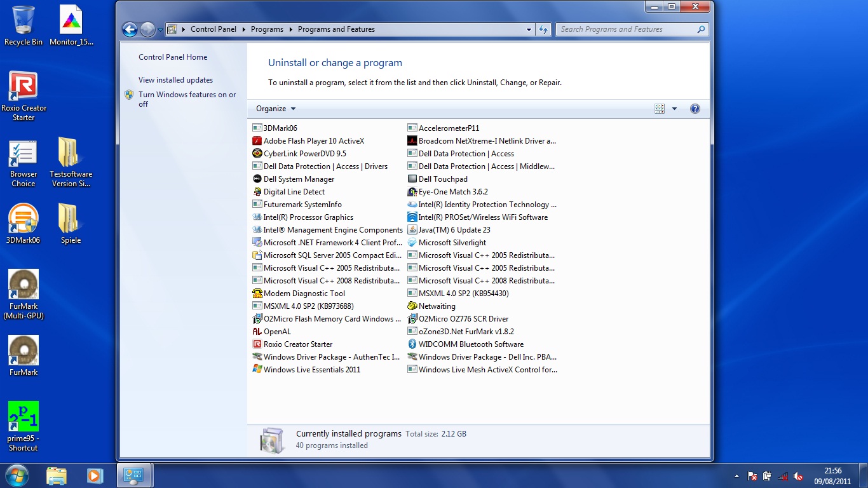Viewport: 868px width, 488px height.
Task: Select the Adobe Flash Player 10 ActiveX icon
Action: (257, 141)
